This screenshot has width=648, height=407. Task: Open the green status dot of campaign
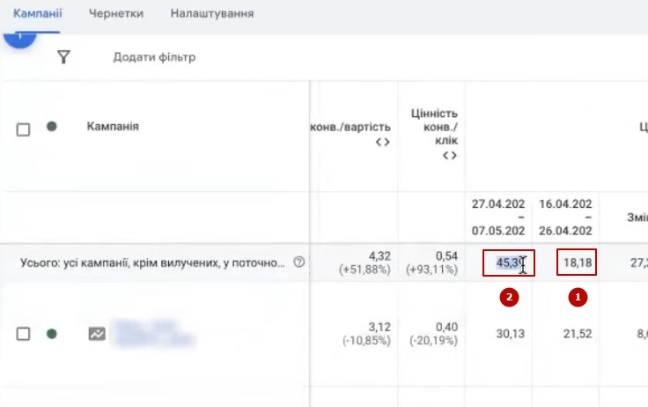tap(51, 334)
